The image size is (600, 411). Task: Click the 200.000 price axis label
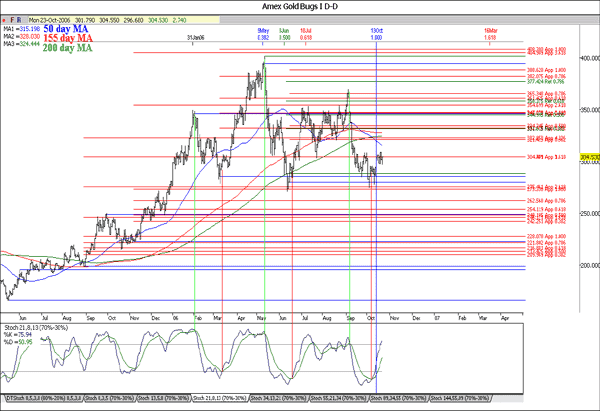click(x=590, y=265)
